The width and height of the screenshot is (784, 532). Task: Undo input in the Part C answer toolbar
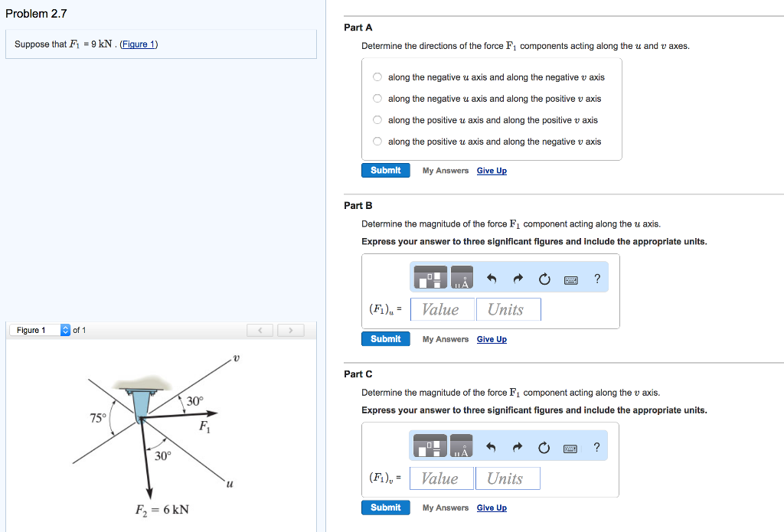[492, 446]
